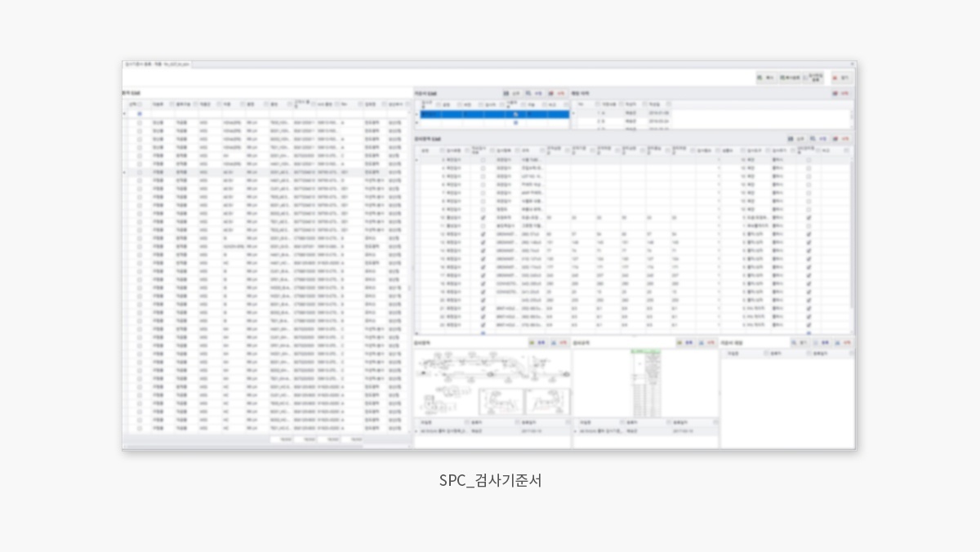Toggle the header checkbox in the left grid's select column
The image size is (980, 552).
140,105
